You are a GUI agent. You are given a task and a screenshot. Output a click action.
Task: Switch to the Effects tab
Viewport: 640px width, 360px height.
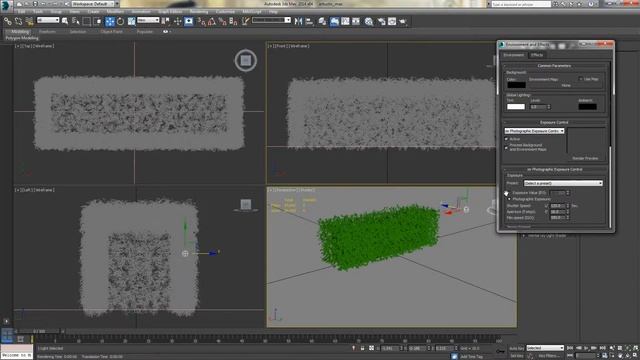[x=537, y=55]
